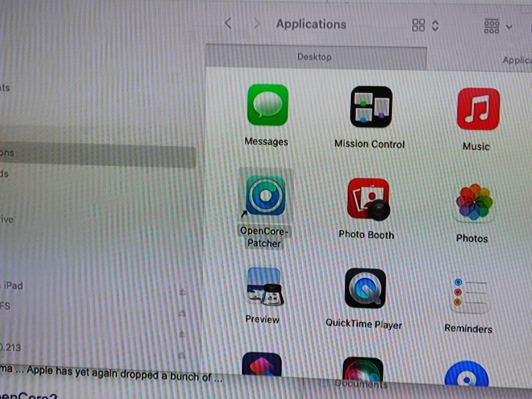Open the Siri app icon below QuickTime Player
Viewport: 532px width, 399px height.
point(363,369)
